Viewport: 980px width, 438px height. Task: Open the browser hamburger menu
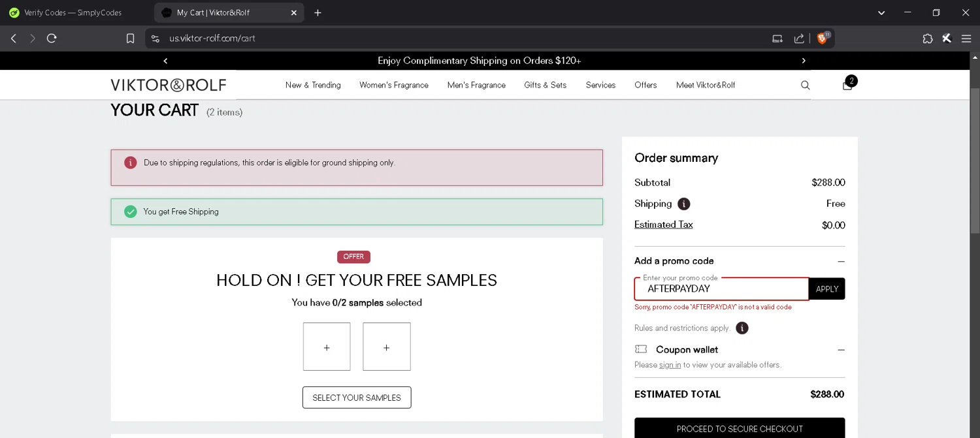966,39
